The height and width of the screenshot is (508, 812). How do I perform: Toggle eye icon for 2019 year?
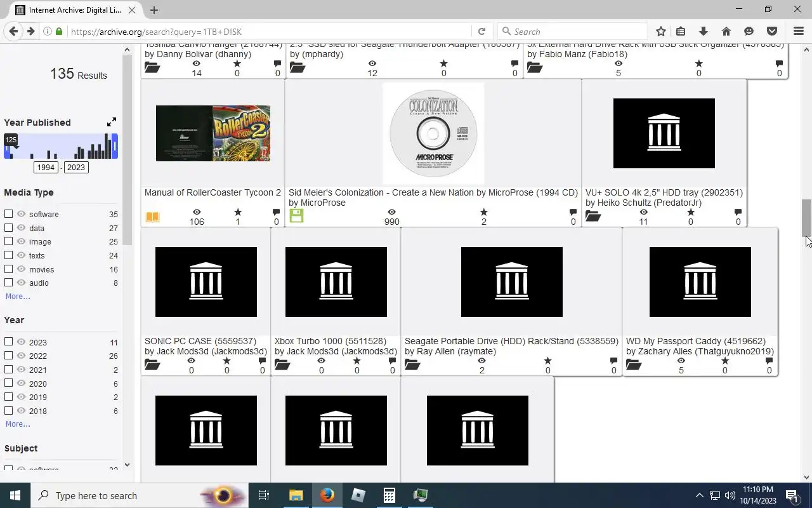click(21, 397)
